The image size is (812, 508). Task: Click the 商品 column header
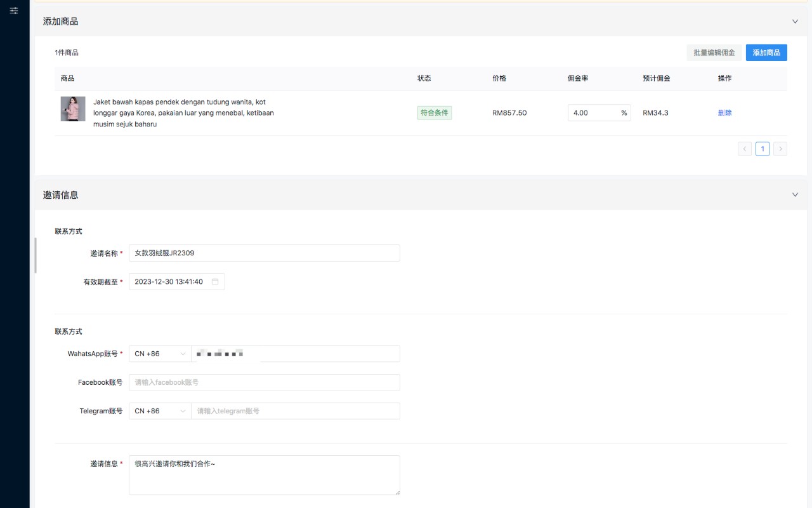pos(68,78)
